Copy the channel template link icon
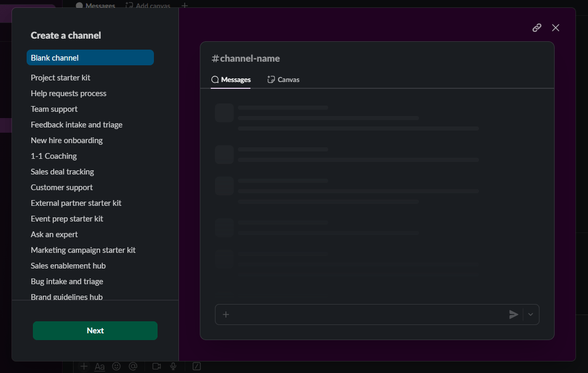 point(537,28)
